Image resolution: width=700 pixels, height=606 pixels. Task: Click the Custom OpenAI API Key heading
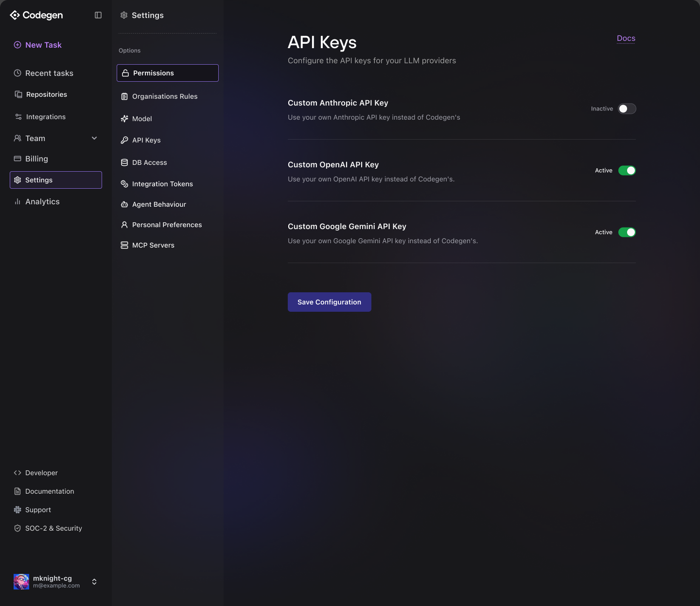[333, 165]
